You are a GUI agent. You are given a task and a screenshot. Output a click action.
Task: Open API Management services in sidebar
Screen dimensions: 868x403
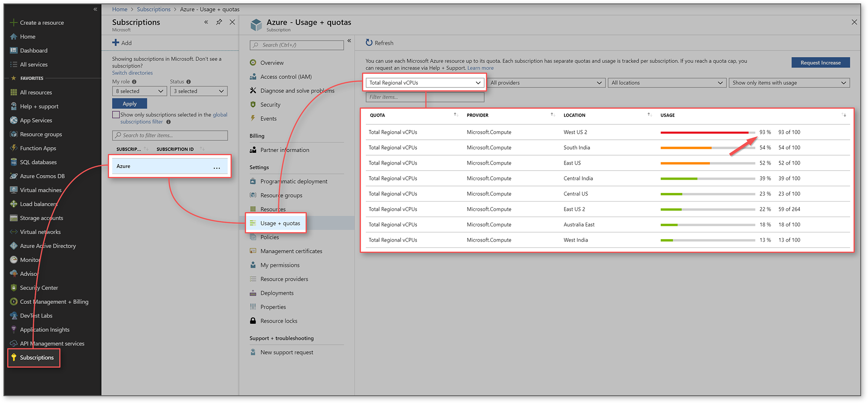point(52,343)
